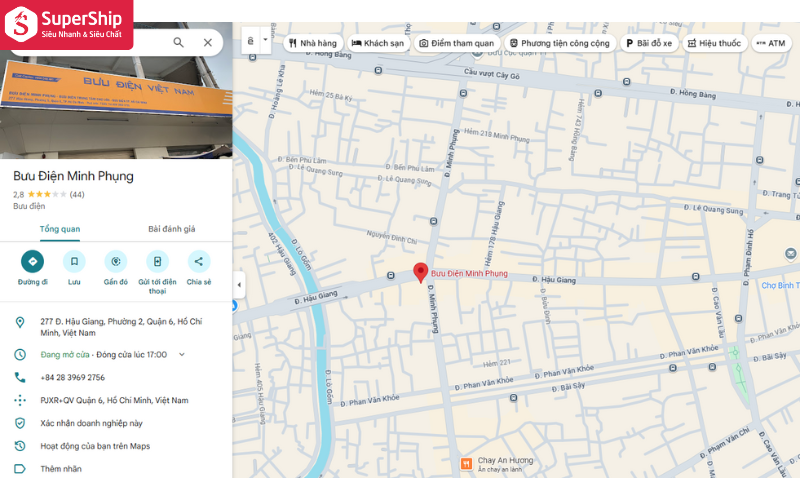The image size is (800, 500).
Task: Save the place with the Lưu icon
Action: click(x=74, y=262)
